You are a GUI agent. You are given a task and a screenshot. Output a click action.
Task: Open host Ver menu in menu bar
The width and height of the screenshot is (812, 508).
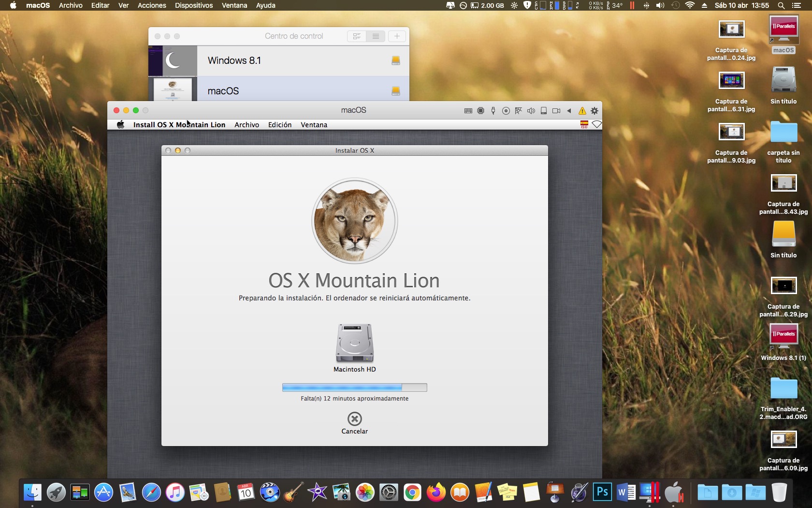tap(124, 5)
